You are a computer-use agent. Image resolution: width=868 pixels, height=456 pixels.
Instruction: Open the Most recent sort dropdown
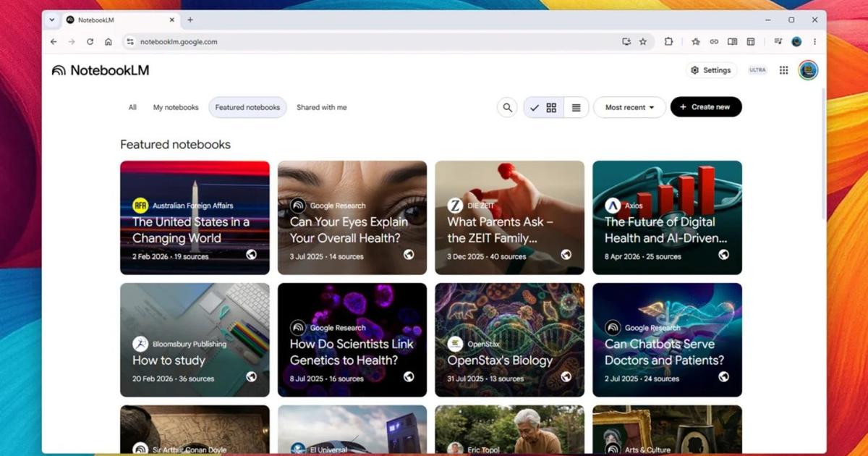pyautogui.click(x=629, y=107)
